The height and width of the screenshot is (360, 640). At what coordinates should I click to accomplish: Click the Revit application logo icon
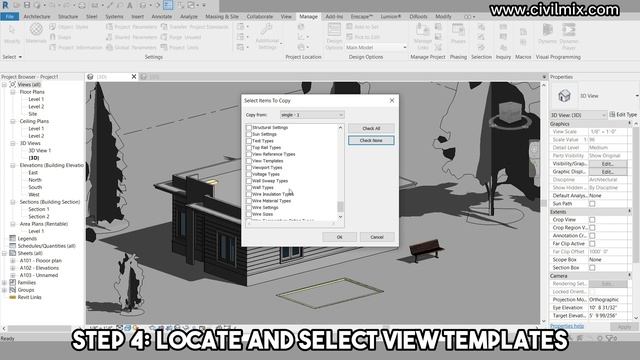[x=5, y=5]
